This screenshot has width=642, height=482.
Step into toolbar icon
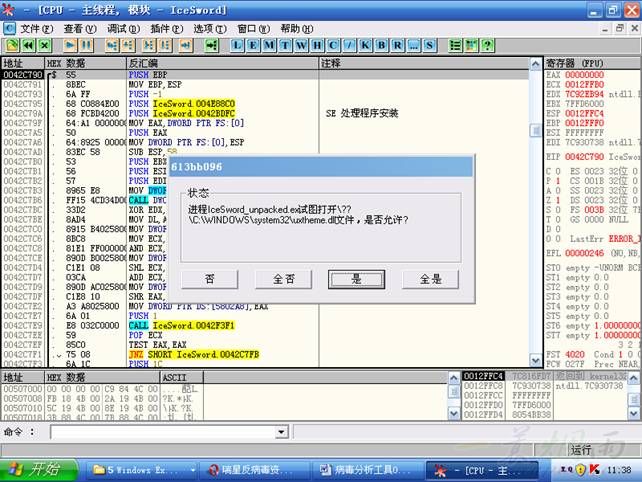(x=112, y=45)
